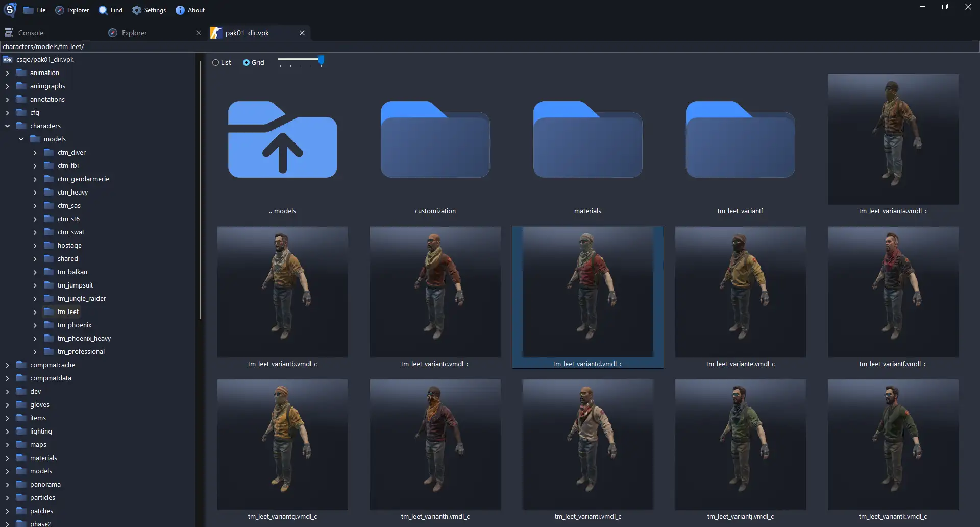
Task: Click the VPK icon beside csgo/pak01_dir.vpk
Action: coord(8,60)
